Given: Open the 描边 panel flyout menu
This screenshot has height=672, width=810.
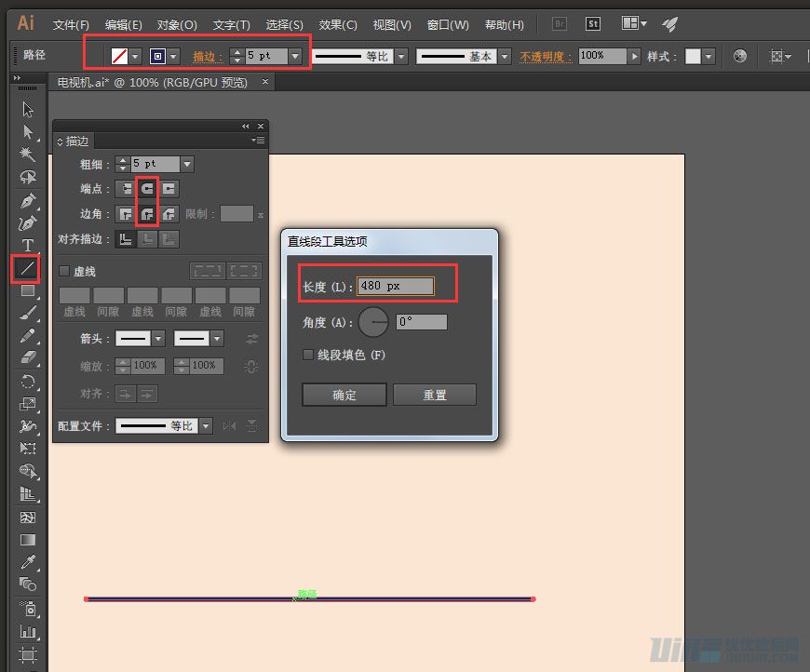Looking at the screenshot, I should [260, 139].
